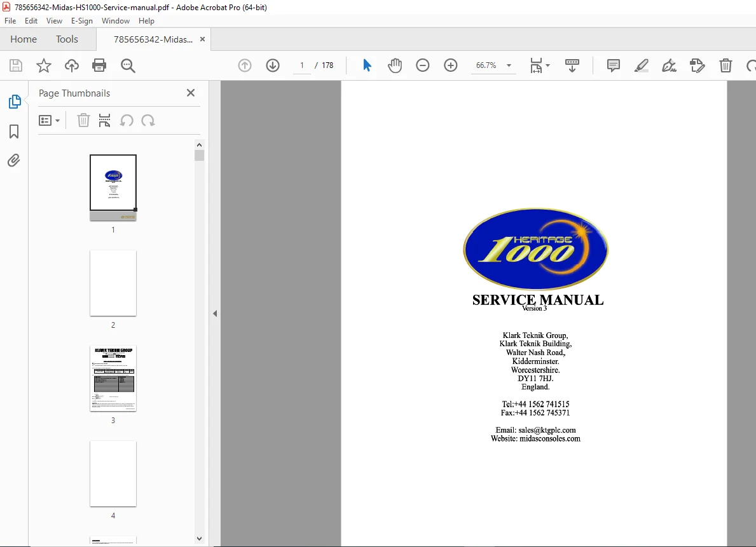
Task: Open thumbnails panel options menu
Action: pos(49,121)
